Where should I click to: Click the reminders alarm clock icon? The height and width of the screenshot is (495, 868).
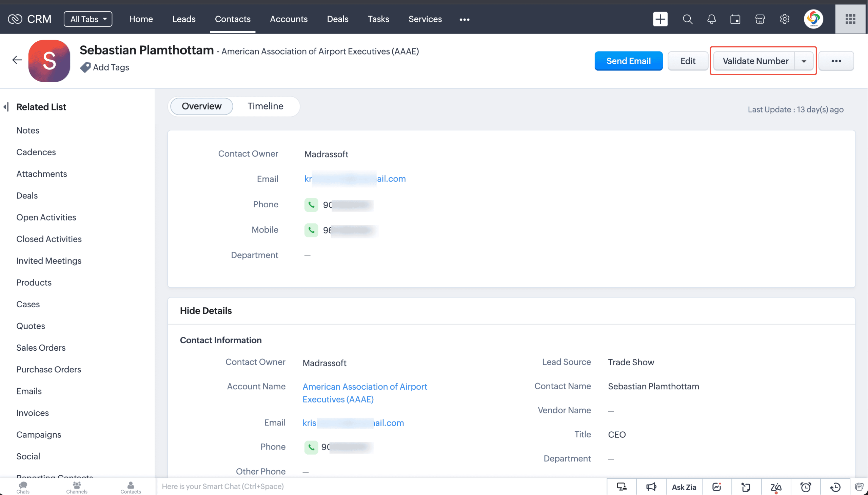pos(805,487)
